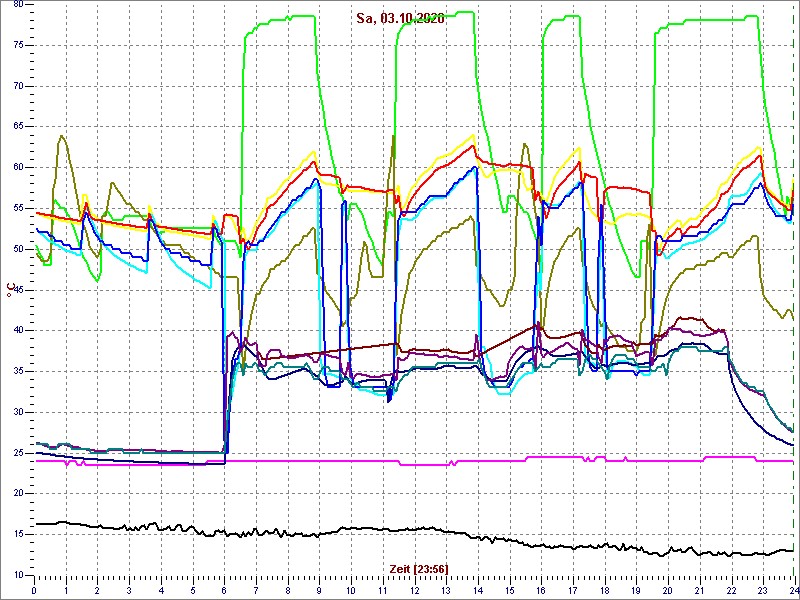The width and height of the screenshot is (800, 600).
Task: Select the 65 value on the temperature axis
Action: pyautogui.click(x=17, y=127)
